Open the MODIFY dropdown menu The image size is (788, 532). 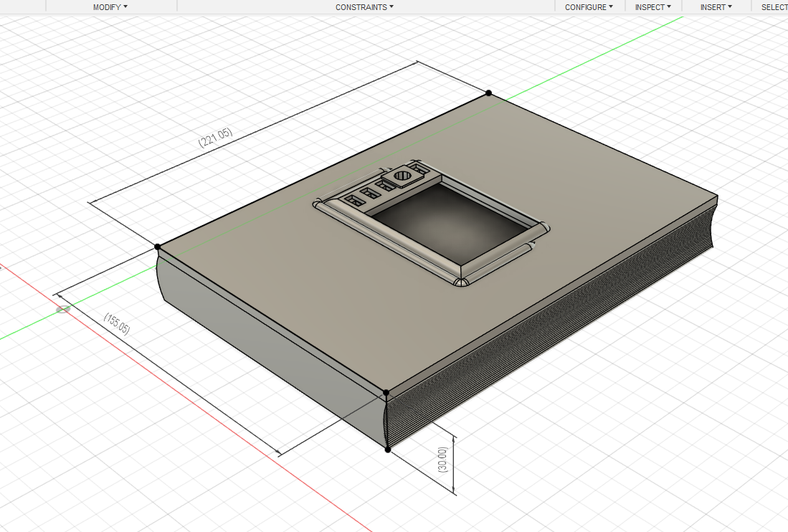tap(110, 6)
